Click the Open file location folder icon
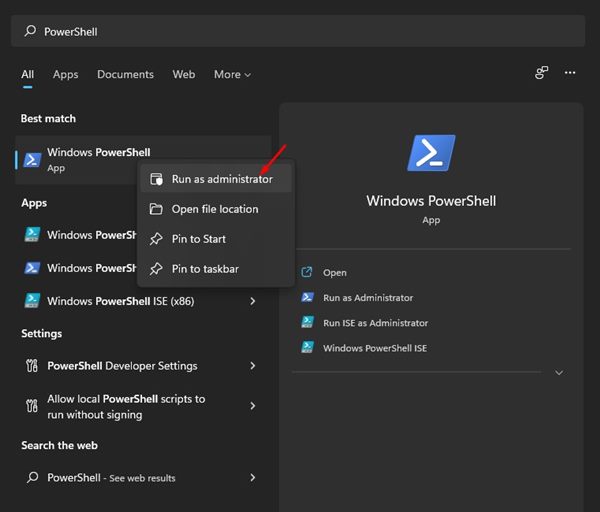600x512 pixels. point(156,209)
